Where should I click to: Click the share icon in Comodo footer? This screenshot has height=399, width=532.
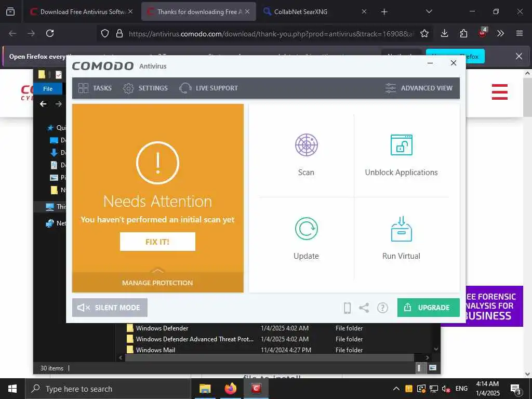click(x=364, y=308)
